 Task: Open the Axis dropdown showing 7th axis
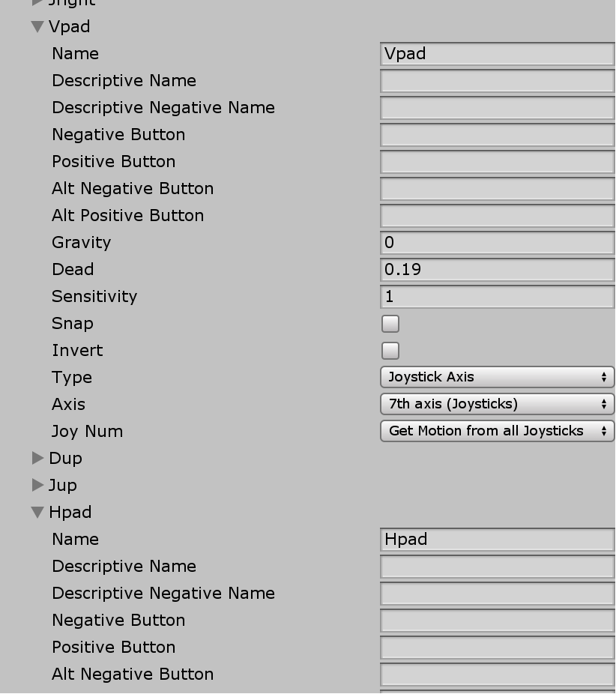(x=497, y=404)
